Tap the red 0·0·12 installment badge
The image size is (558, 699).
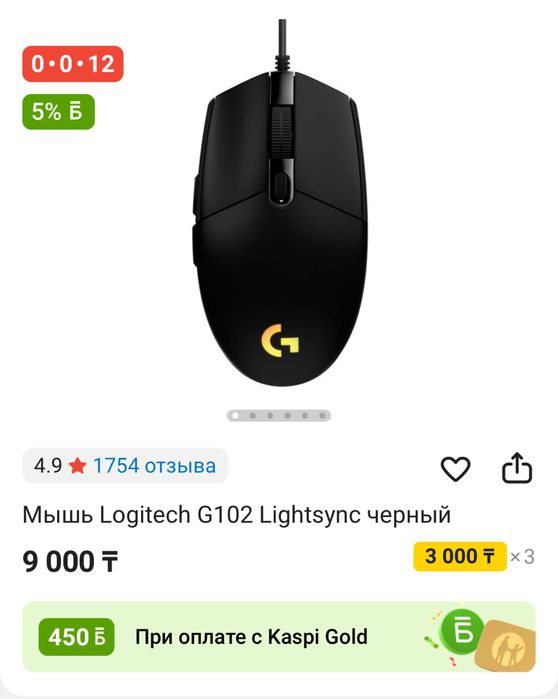[73, 64]
